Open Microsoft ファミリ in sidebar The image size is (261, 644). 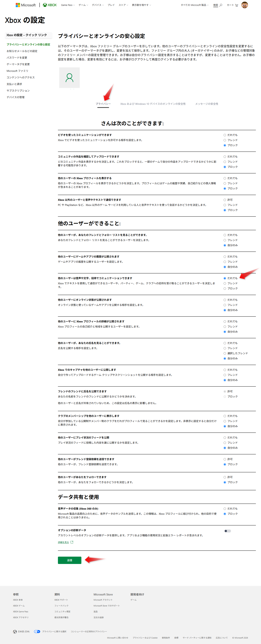pyautogui.click(x=18, y=71)
